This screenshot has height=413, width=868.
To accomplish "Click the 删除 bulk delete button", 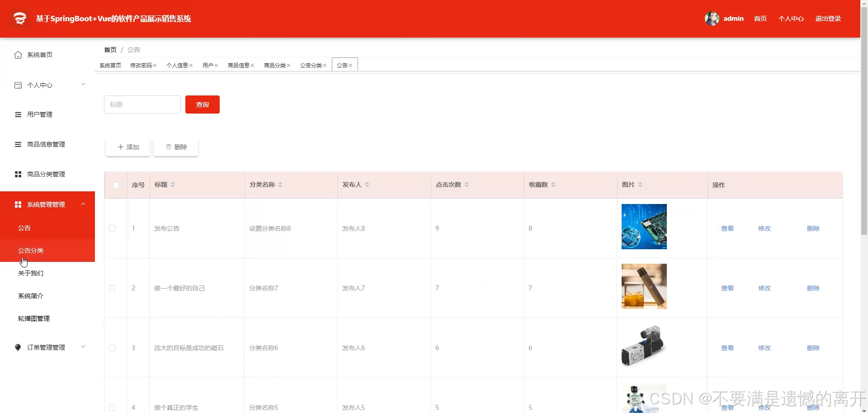I will (176, 147).
